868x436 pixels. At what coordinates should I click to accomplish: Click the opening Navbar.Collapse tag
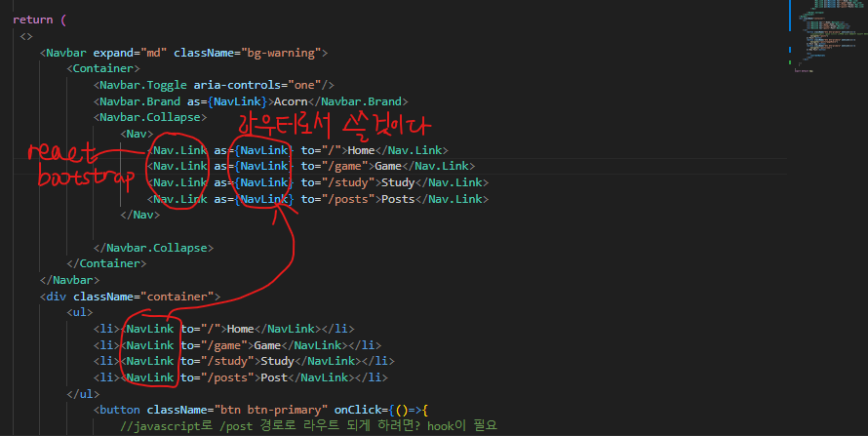tap(150, 117)
